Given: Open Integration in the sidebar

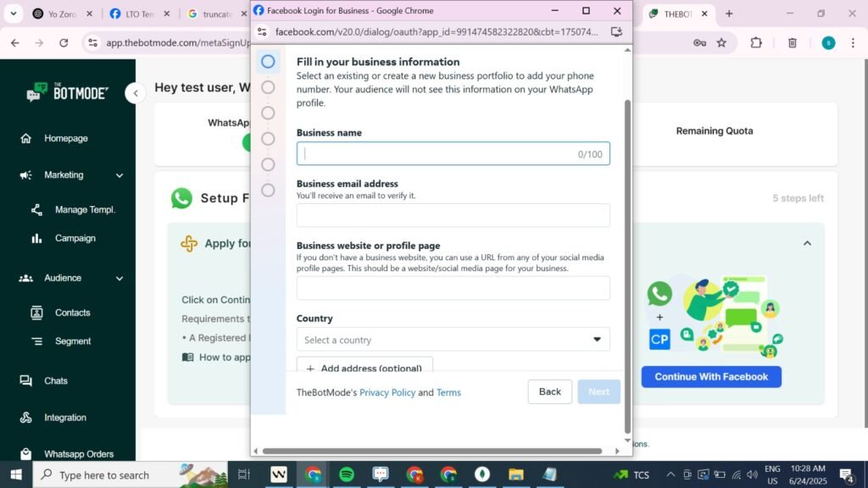Looking at the screenshot, I should pos(65,418).
